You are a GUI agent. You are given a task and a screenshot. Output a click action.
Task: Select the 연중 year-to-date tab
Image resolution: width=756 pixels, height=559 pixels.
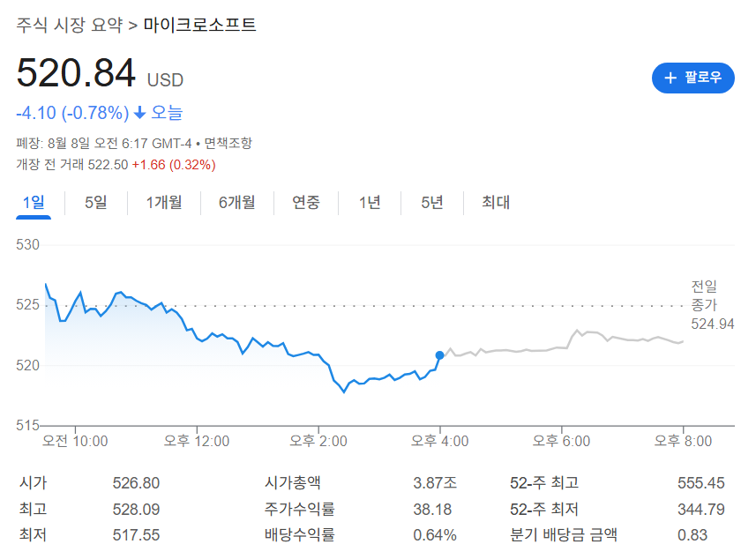pyautogui.click(x=306, y=203)
